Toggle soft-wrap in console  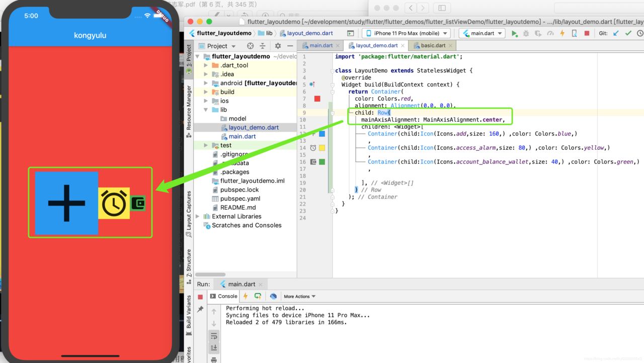(214, 336)
